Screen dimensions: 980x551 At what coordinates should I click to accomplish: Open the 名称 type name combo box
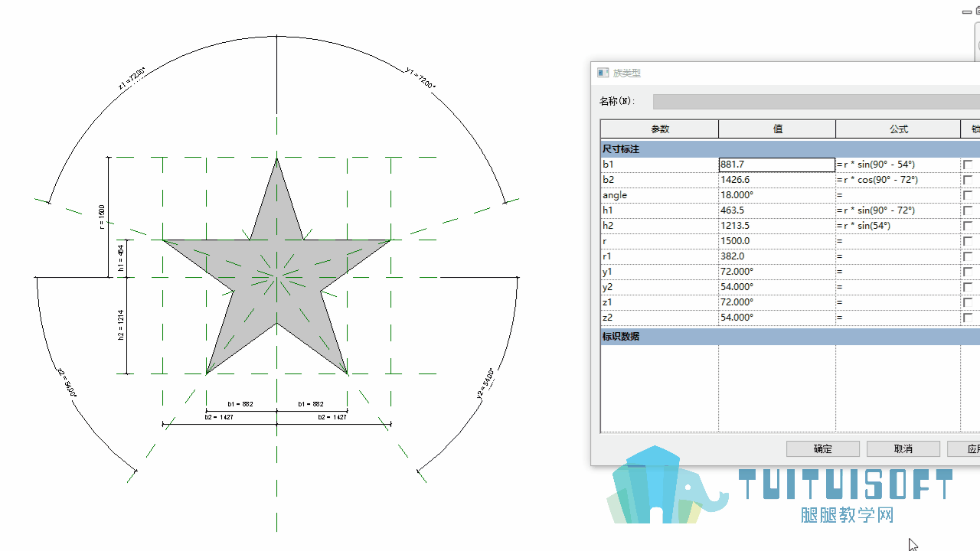(x=816, y=101)
